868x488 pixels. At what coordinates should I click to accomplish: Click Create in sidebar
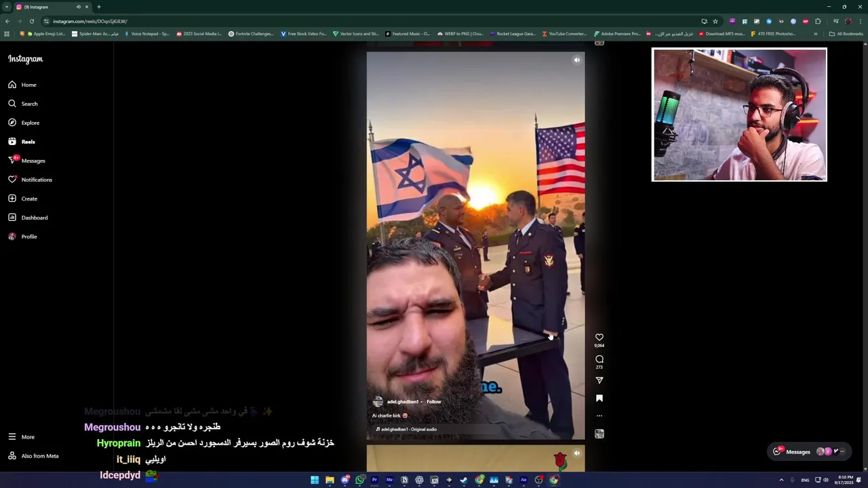(23, 199)
